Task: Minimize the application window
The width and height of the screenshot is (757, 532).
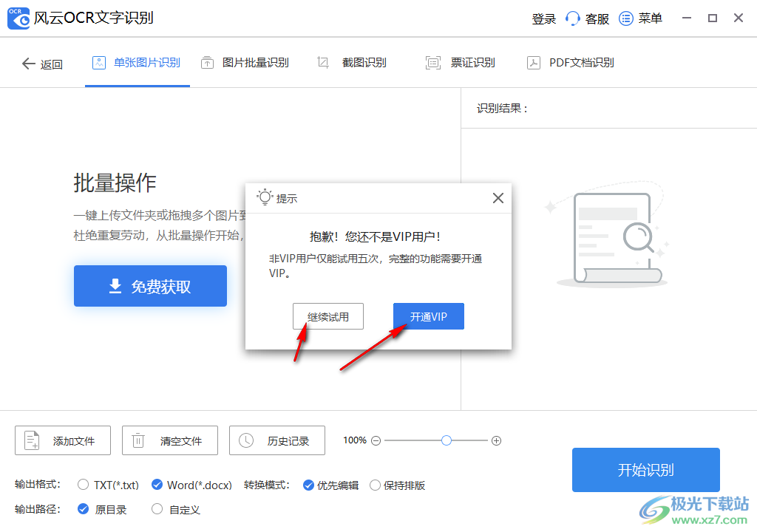Action: (687, 18)
